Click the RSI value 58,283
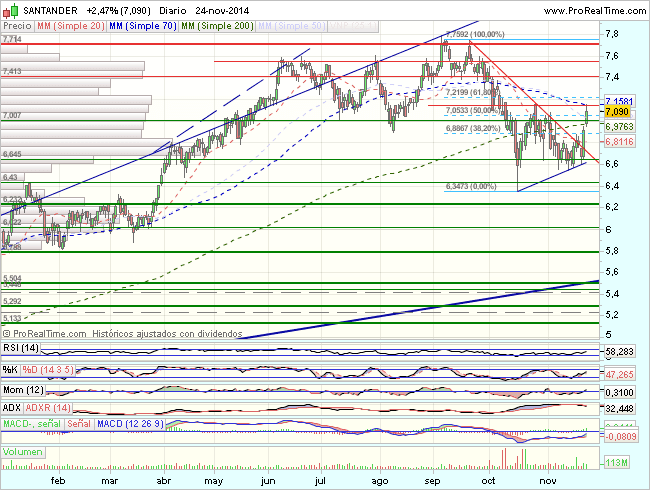650x490 pixels. coord(619,352)
